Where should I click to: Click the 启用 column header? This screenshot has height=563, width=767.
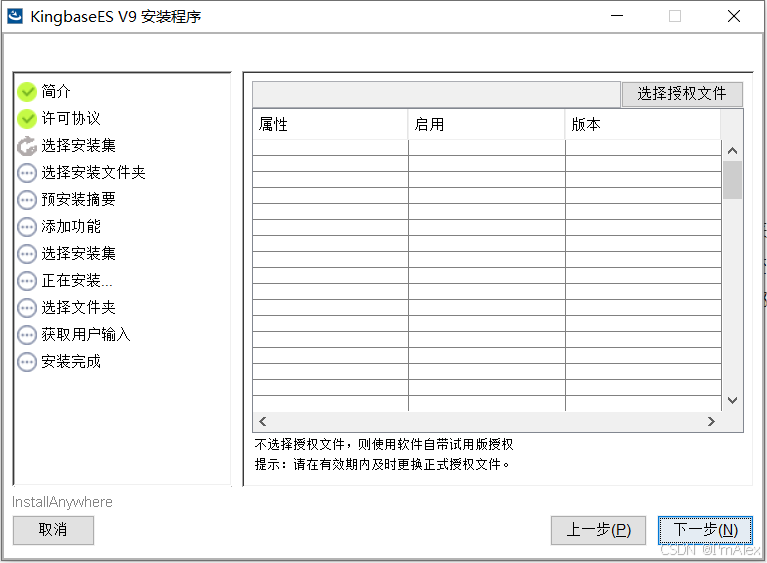tap(487, 124)
